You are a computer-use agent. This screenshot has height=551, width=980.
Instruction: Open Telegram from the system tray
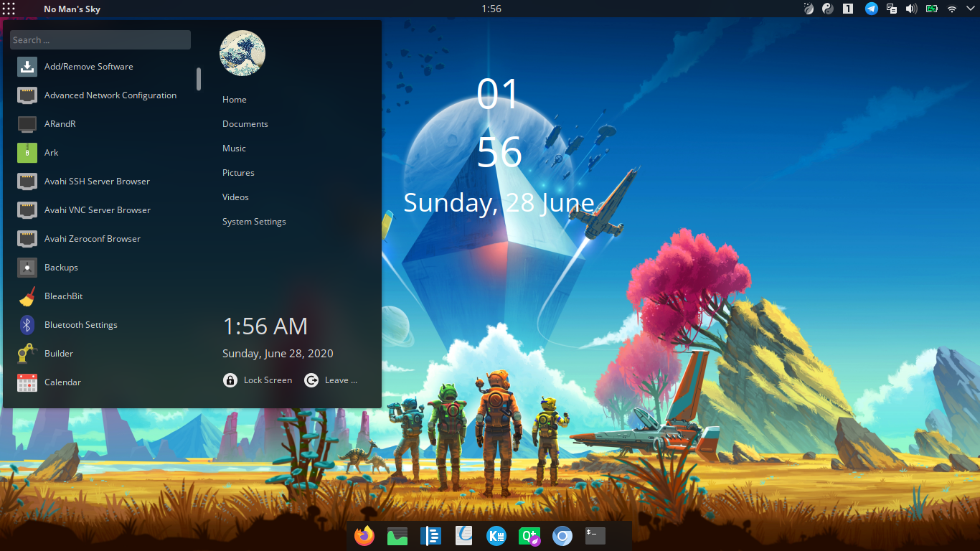tap(871, 9)
